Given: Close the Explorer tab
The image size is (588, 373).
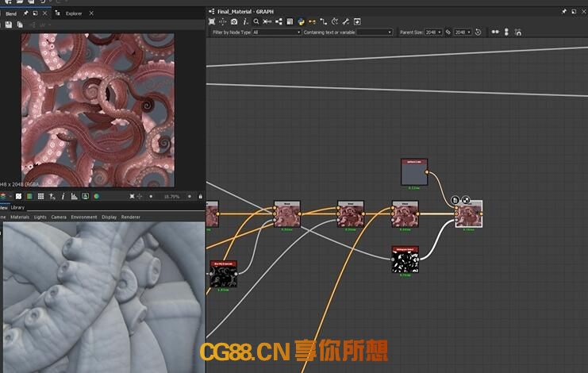Looking at the screenshot, I should [x=91, y=13].
